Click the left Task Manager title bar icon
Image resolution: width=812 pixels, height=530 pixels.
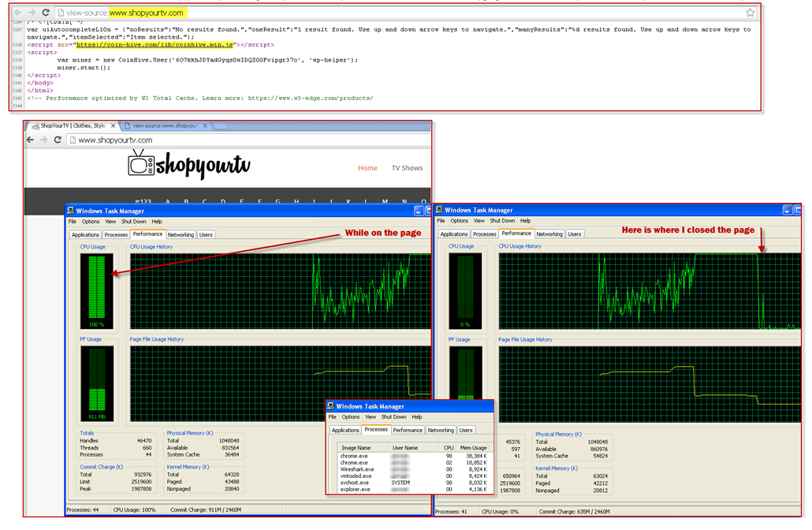click(x=70, y=211)
